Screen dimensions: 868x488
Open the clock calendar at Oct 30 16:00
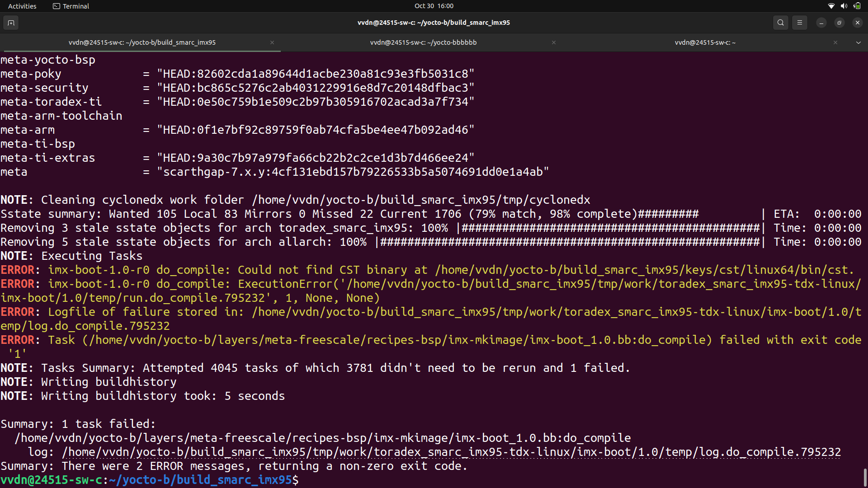click(x=434, y=6)
